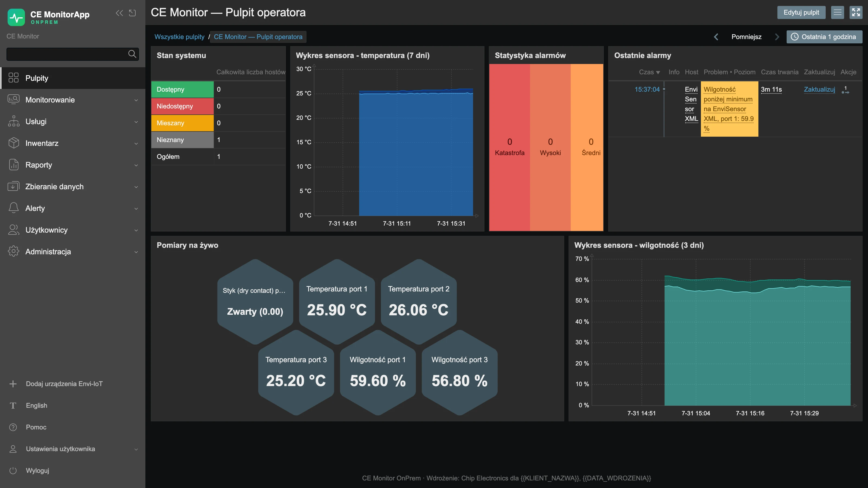Expand Ustawienia użytkownika section
The image size is (868, 488).
pos(73,449)
